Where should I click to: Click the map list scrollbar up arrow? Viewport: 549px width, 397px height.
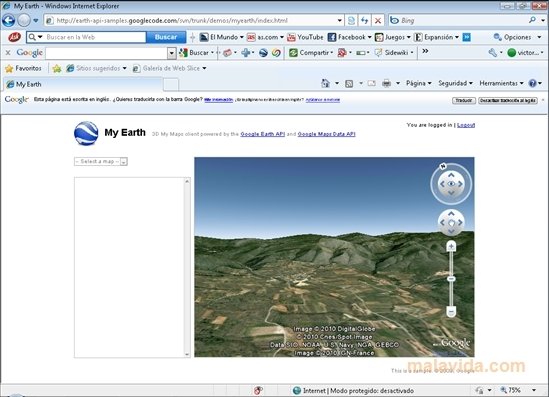click(187, 181)
